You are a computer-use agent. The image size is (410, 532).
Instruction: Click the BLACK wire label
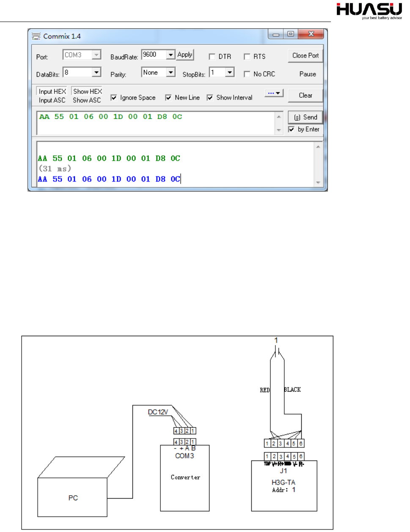292,389
